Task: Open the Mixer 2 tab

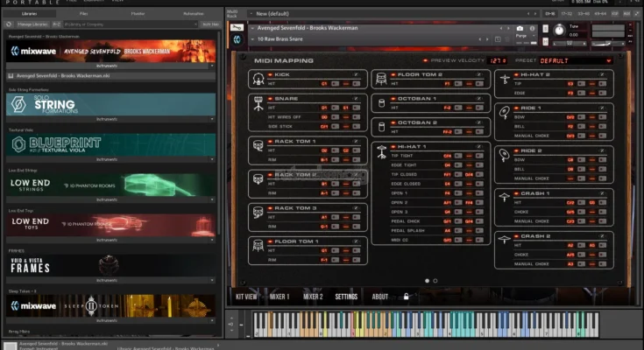Action: [x=313, y=297]
